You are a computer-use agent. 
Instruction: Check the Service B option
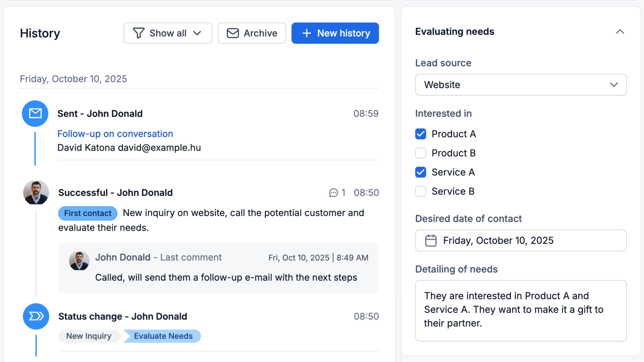(x=421, y=191)
